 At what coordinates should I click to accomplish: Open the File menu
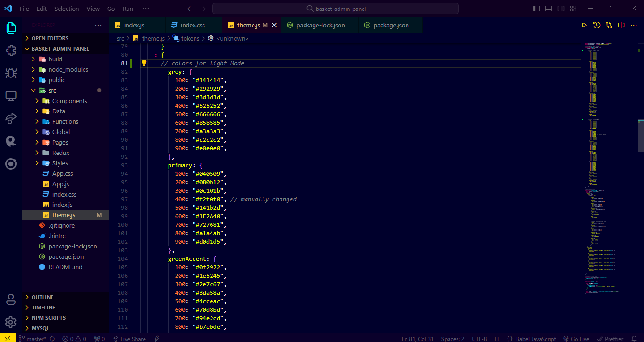coord(25,9)
